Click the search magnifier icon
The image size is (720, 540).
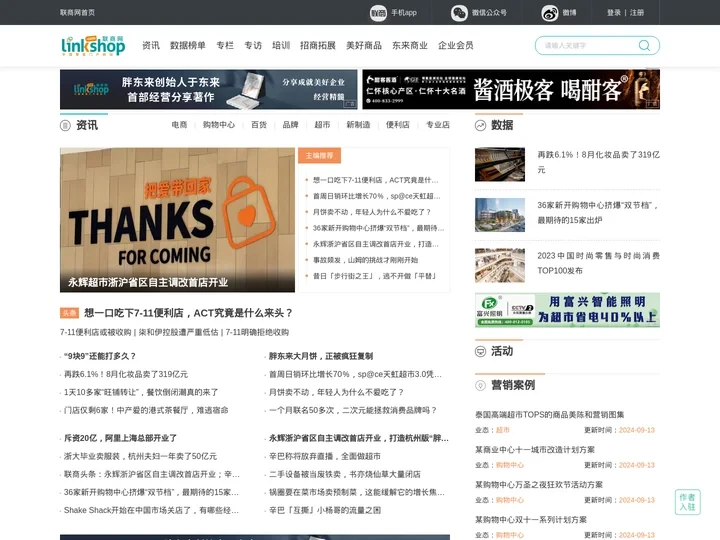tap(644, 45)
